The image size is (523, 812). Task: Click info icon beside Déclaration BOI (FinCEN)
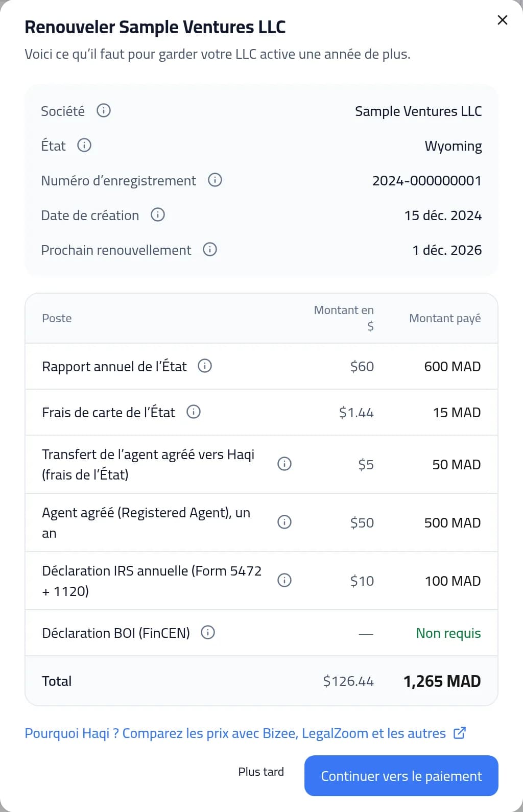coord(208,632)
